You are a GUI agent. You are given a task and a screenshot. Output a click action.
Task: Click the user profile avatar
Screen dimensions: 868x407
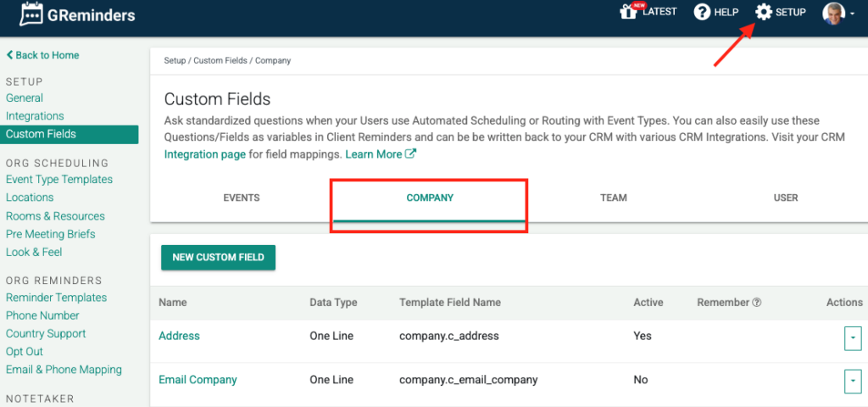pos(833,13)
